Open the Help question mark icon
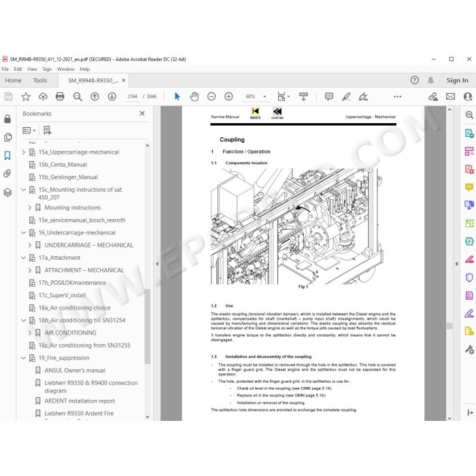This screenshot has height=476, width=476. (414, 80)
